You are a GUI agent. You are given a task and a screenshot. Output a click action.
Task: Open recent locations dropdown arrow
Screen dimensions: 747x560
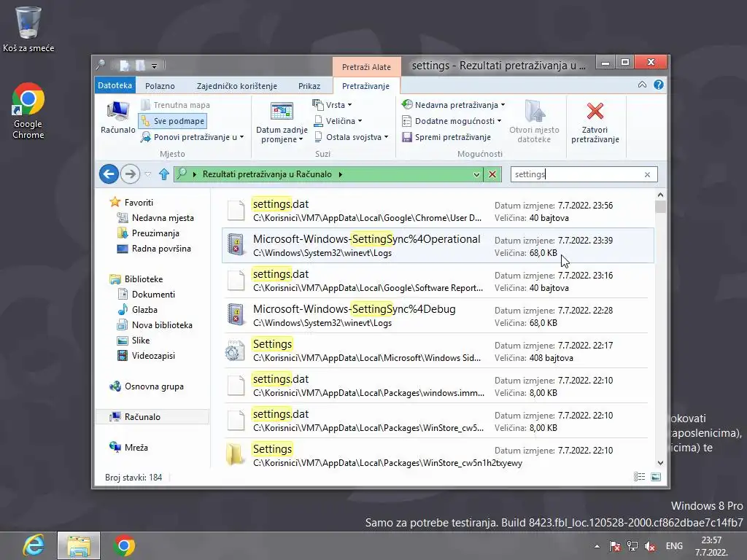pyautogui.click(x=148, y=174)
